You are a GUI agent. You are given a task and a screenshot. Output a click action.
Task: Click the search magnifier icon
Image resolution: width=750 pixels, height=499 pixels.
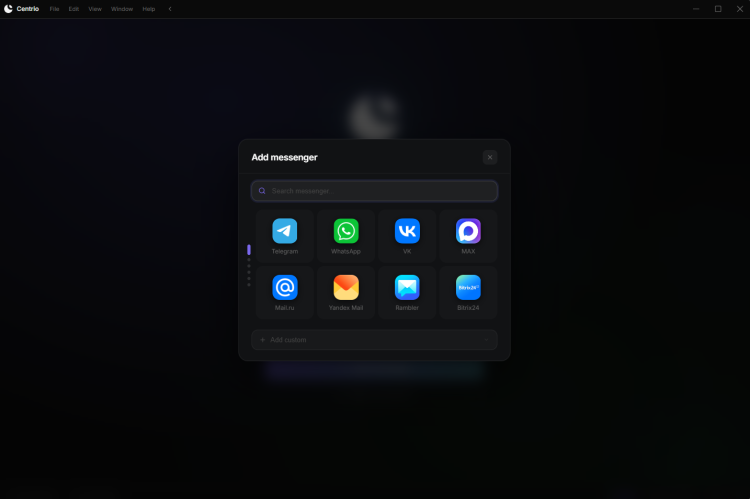(x=262, y=191)
